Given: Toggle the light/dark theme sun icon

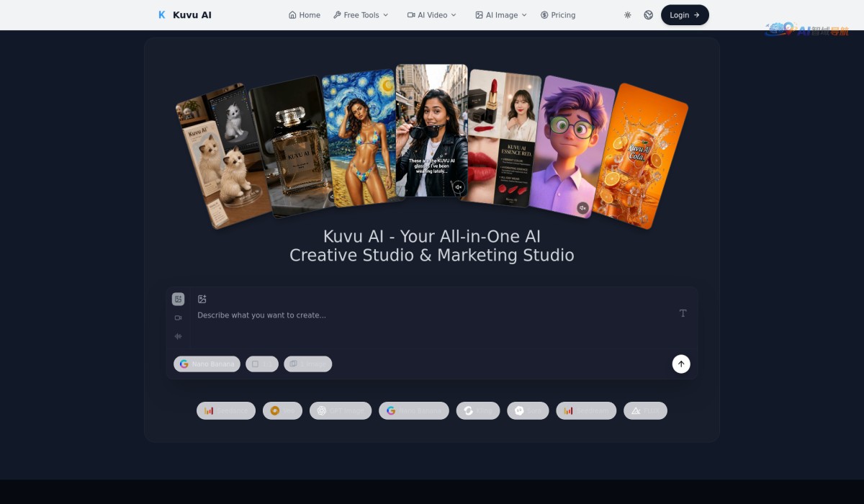Looking at the screenshot, I should coord(627,14).
